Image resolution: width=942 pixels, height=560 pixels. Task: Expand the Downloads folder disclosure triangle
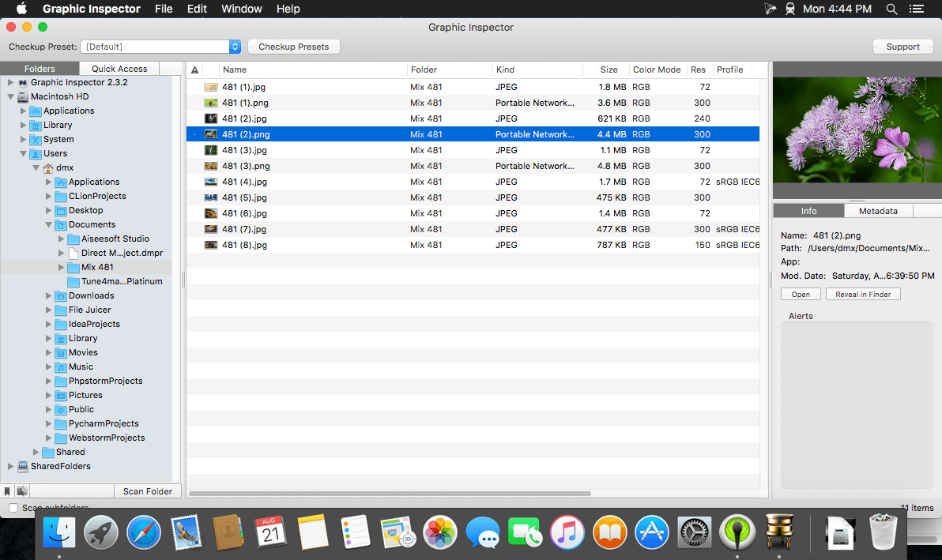(49, 296)
